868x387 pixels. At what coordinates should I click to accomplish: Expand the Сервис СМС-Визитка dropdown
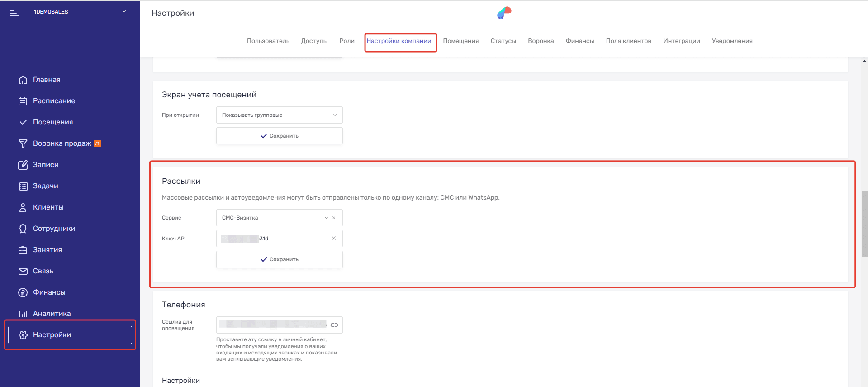[x=326, y=218]
